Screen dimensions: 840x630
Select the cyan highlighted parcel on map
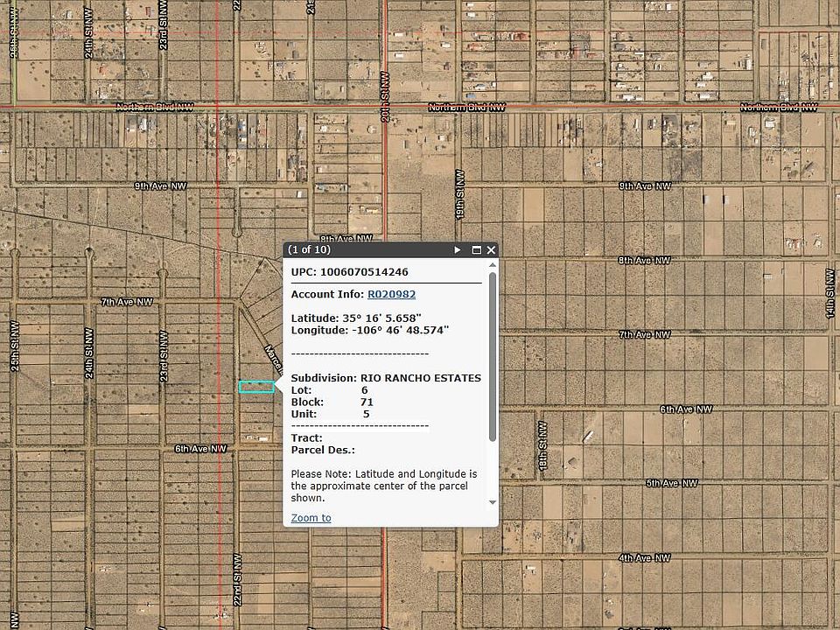256,387
